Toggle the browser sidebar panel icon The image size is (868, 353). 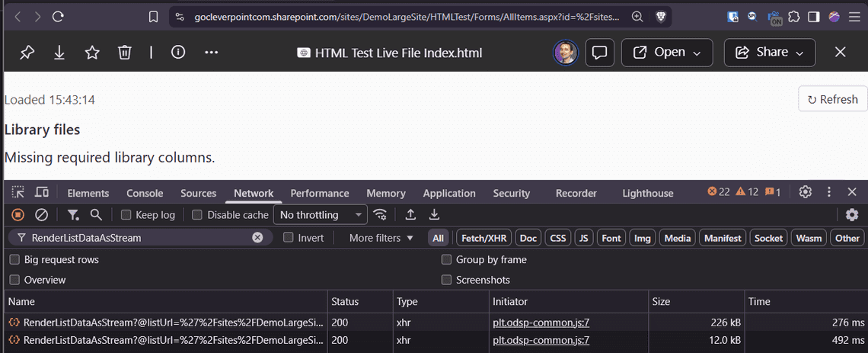(x=814, y=18)
